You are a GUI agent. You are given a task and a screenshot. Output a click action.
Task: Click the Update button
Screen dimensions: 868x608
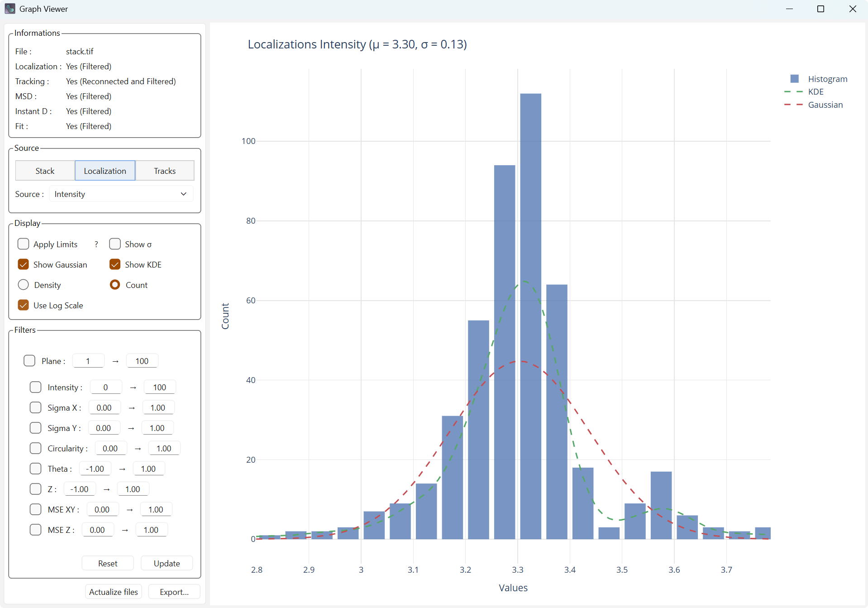click(x=167, y=564)
